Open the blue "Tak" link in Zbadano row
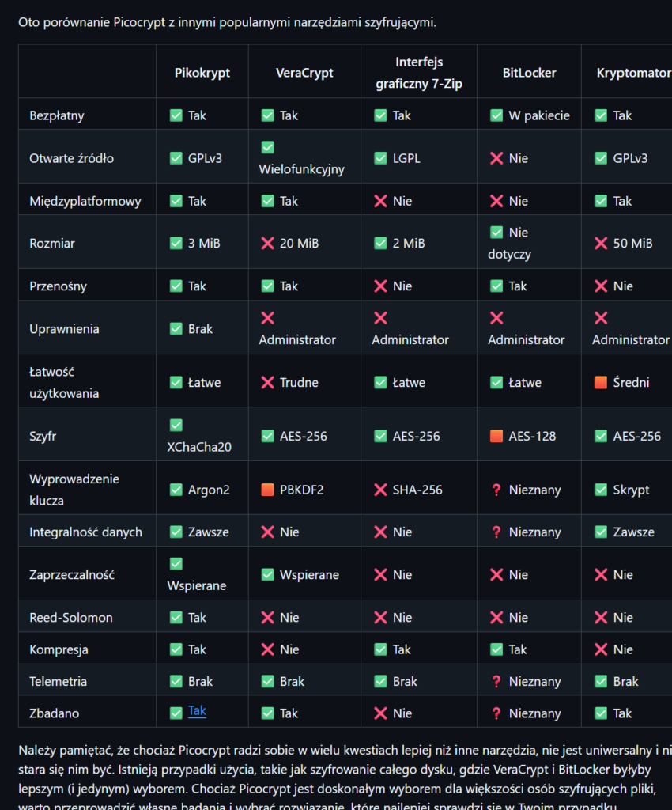This screenshot has width=672, height=810. tap(197, 711)
